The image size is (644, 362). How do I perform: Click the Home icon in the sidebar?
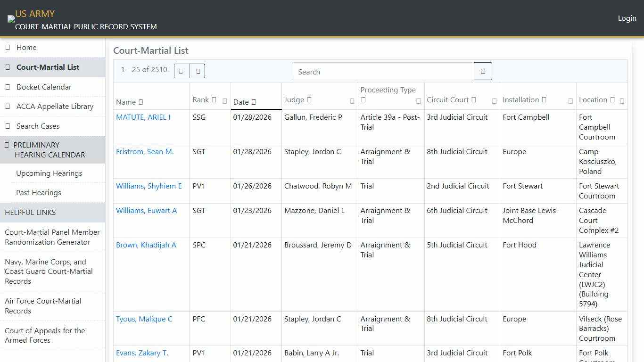8,47
